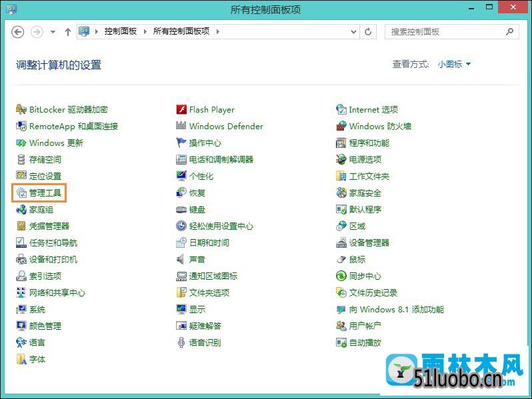Click the 工作文件夹 icon

tap(341, 176)
